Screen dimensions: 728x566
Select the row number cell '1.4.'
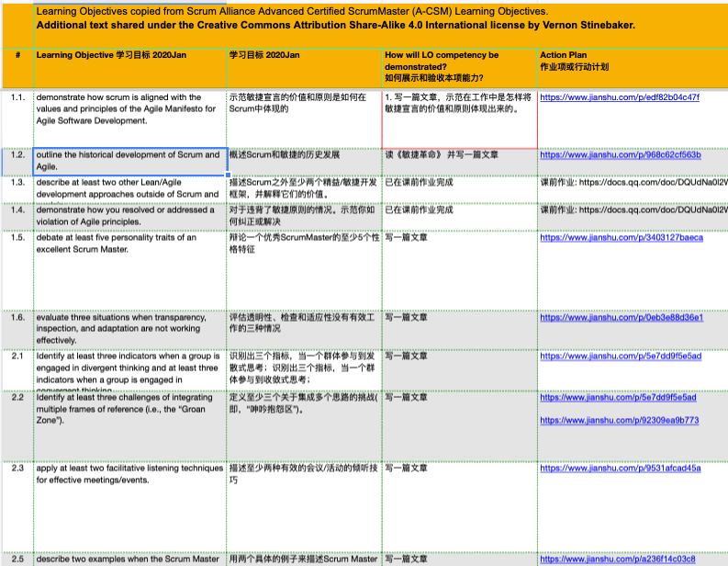17,217
